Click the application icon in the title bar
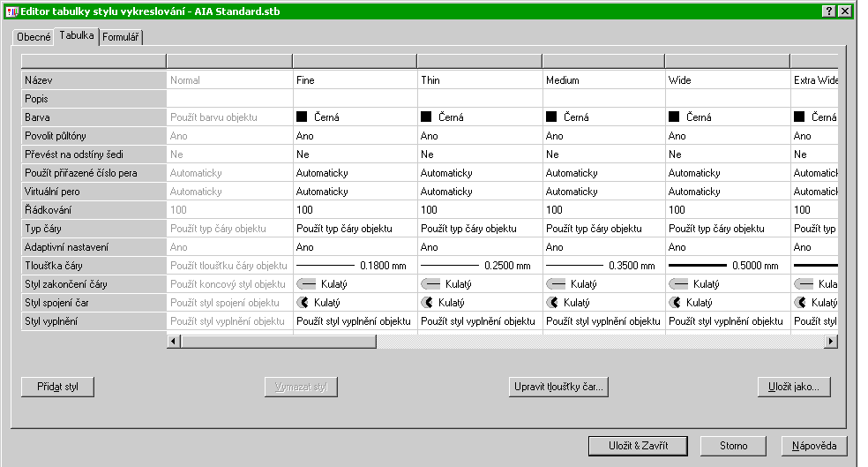This screenshot has width=868, height=467. pos(11,10)
